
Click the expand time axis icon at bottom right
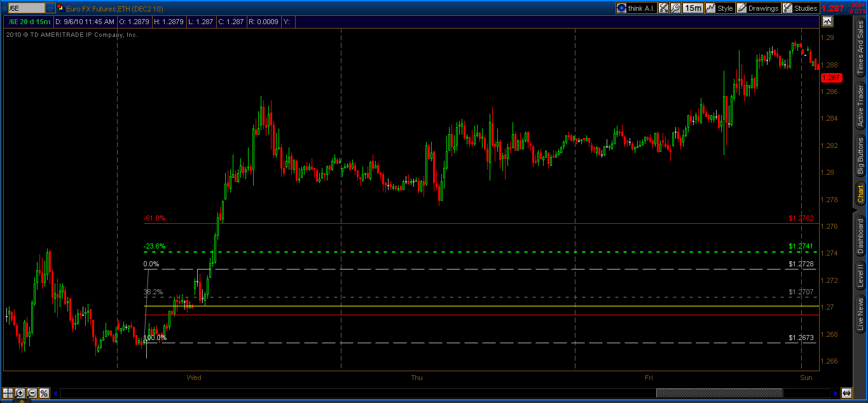(846, 393)
